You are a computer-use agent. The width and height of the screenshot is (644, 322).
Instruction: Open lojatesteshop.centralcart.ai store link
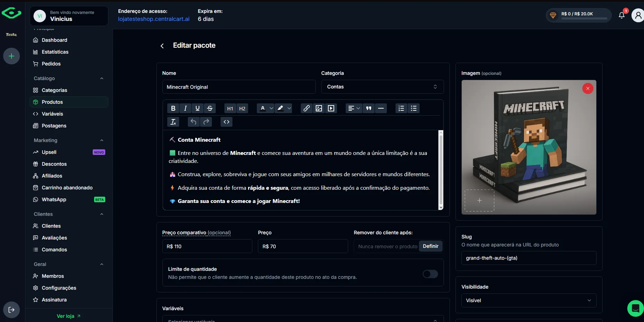click(x=154, y=19)
